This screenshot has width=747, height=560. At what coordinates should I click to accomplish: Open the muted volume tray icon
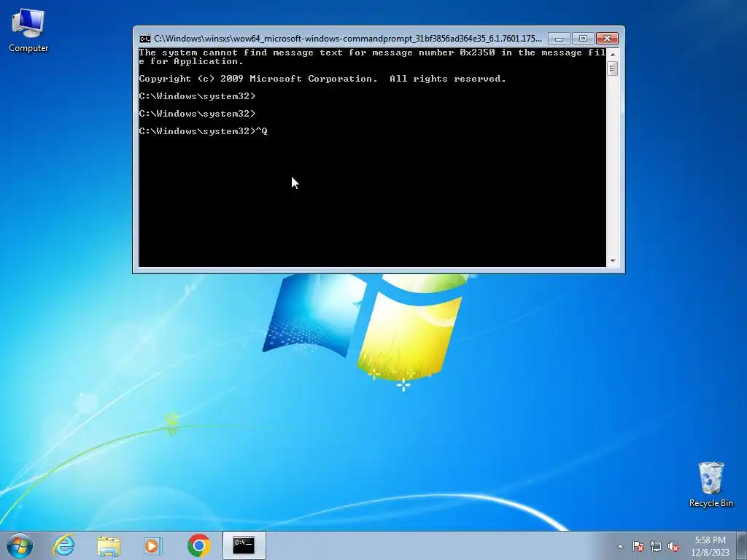point(673,547)
